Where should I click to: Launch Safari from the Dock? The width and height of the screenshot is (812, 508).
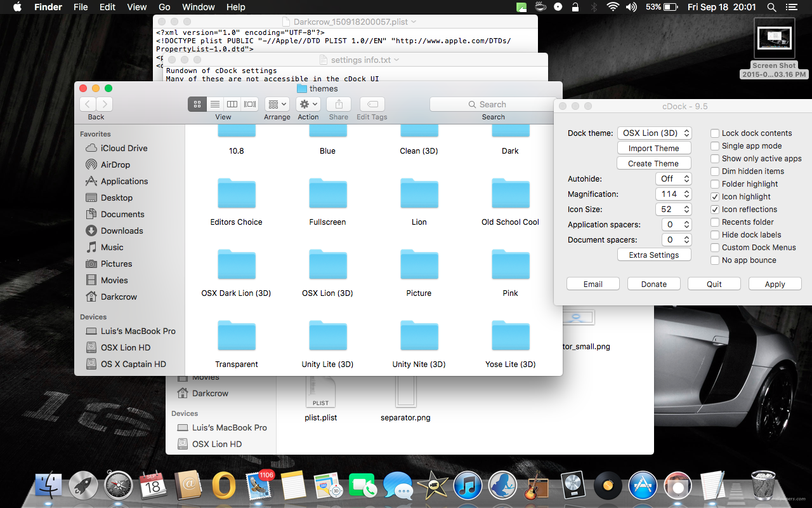click(x=119, y=486)
